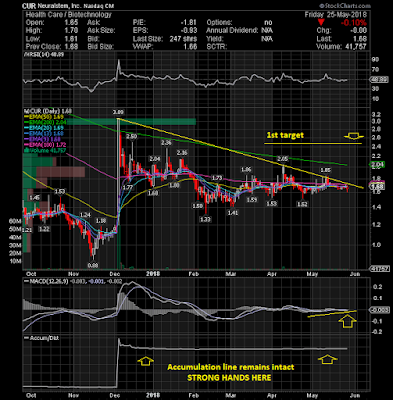The image size is (393, 400).
Task: Click the Accumulation line remains intact text
Action: tap(231, 367)
